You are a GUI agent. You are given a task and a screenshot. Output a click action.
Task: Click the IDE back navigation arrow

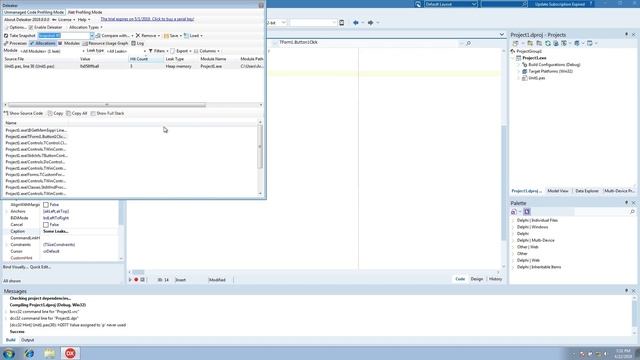(356, 23)
